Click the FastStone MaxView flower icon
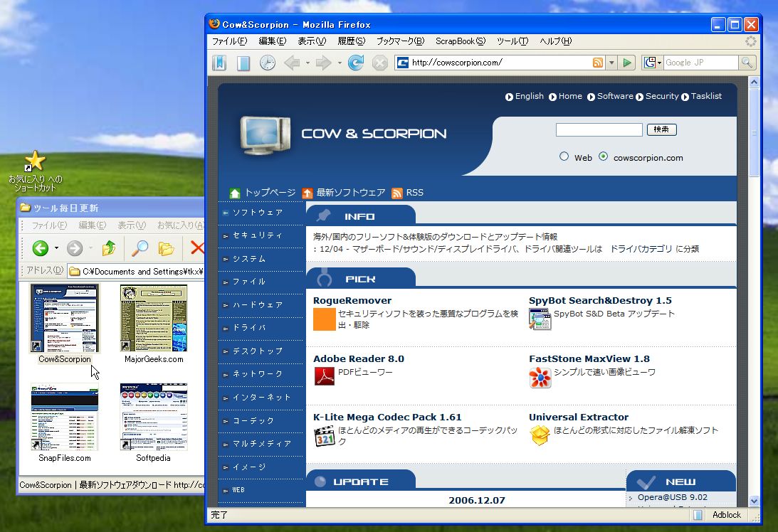The width and height of the screenshot is (778, 532). point(540,378)
